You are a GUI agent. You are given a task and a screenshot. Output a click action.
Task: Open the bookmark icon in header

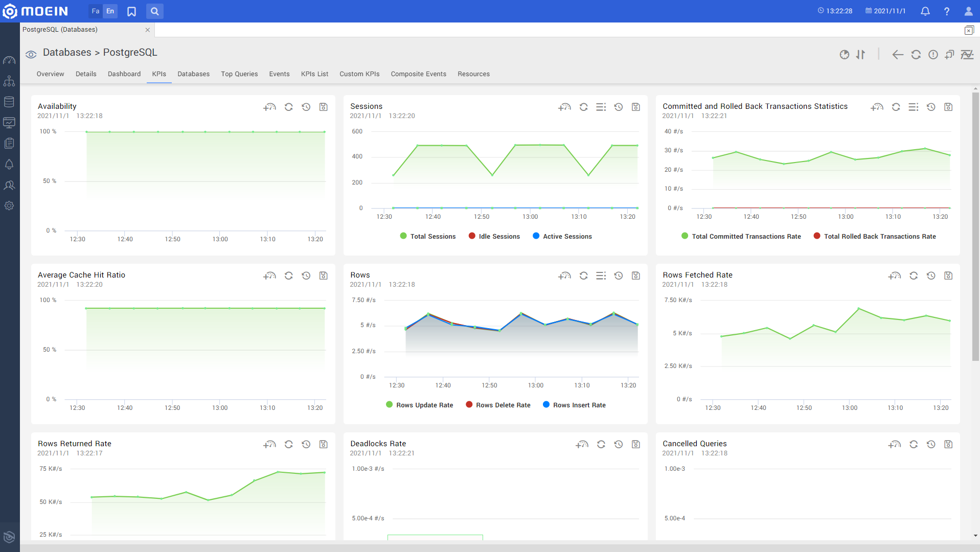point(131,11)
